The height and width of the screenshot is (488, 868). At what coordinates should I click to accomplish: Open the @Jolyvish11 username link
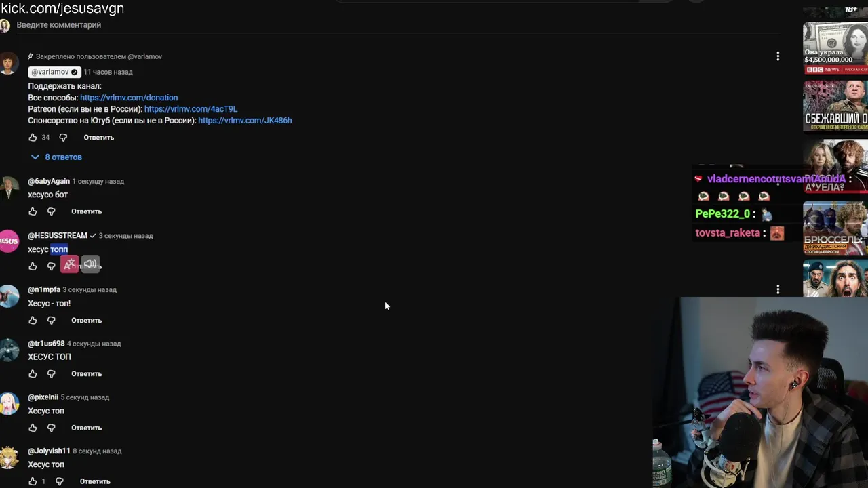tap(49, 451)
